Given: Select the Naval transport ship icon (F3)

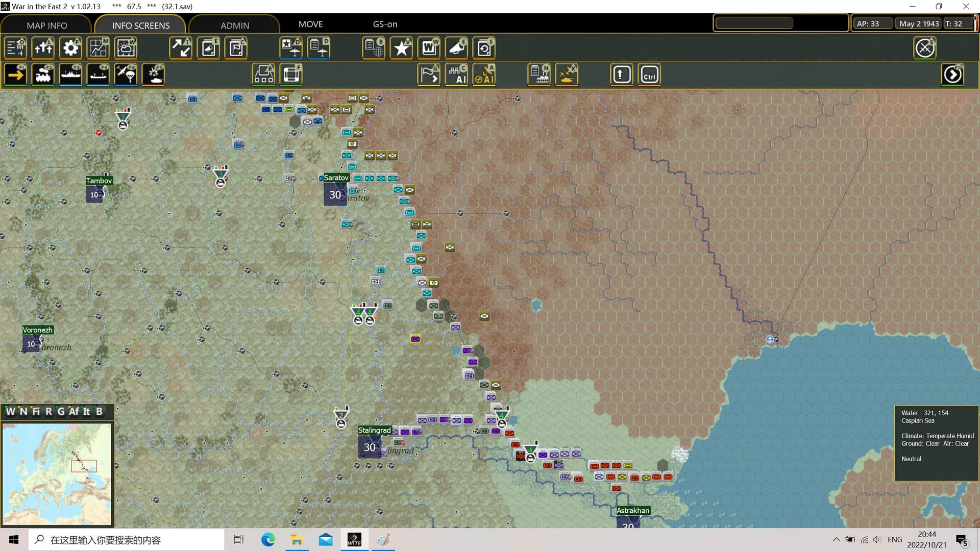Looking at the screenshot, I should coord(70,75).
